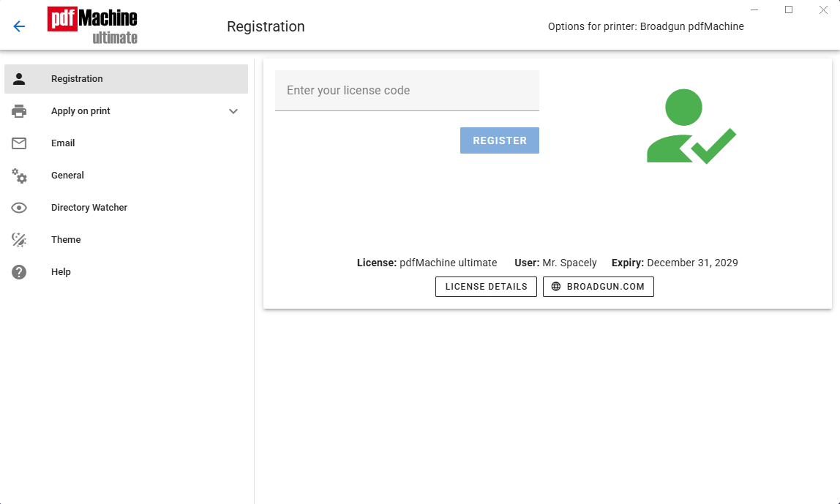Open the Theme settings page
Image resolution: width=840 pixels, height=504 pixels.
tap(126, 239)
